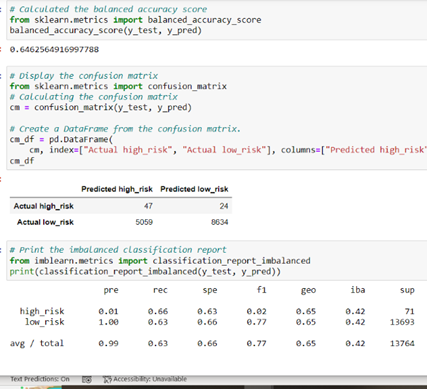Click the 'geo' column header in report
427x389 pixels.
[308, 290]
